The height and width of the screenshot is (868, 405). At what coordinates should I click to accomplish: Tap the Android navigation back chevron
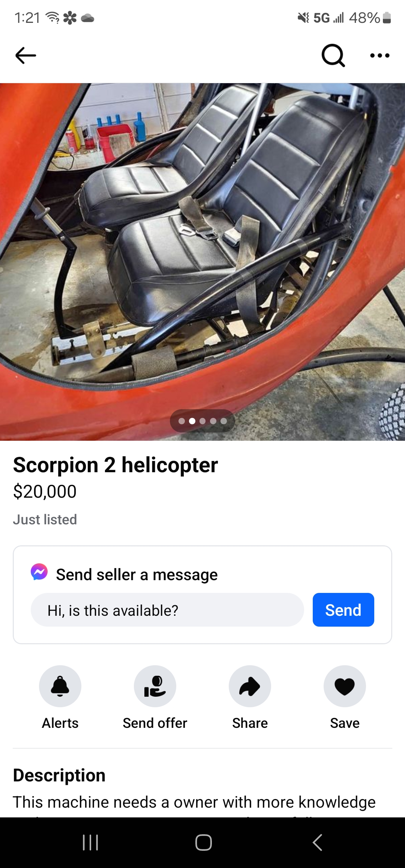point(317,843)
